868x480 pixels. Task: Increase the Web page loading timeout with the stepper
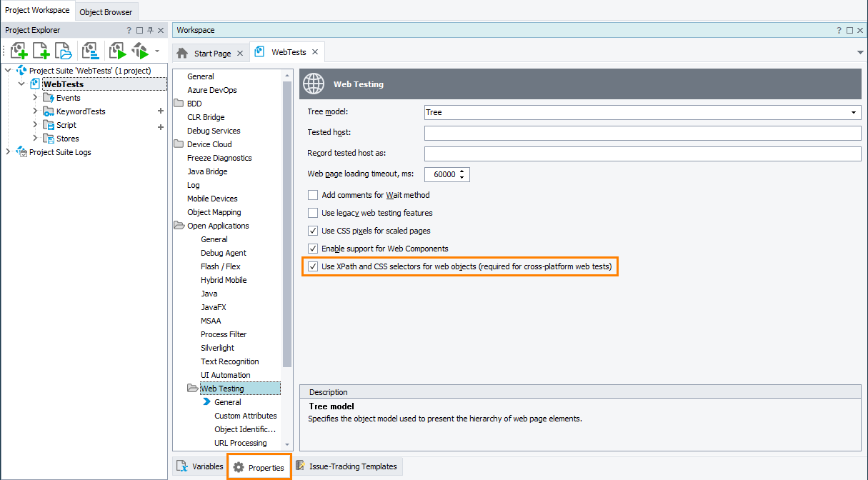pyautogui.click(x=462, y=171)
